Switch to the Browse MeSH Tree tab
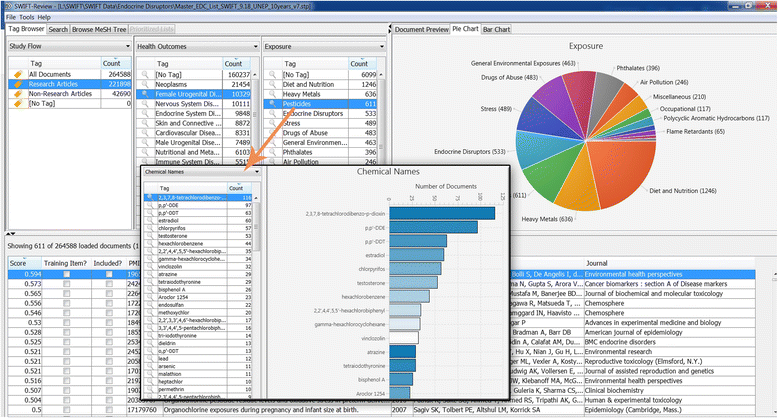 click(x=97, y=29)
